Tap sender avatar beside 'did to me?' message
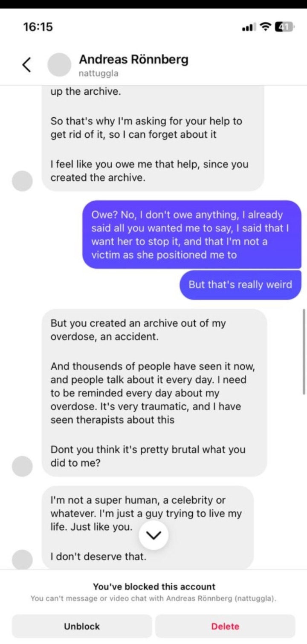The image size is (307, 644). point(22,466)
